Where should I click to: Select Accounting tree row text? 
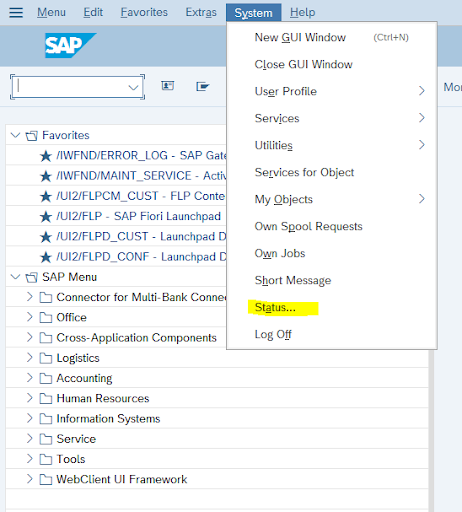84,378
